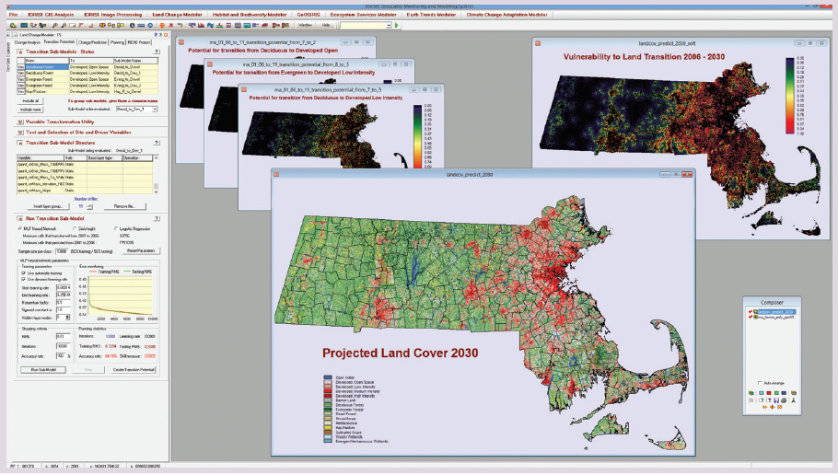Viewport: 838px width, 475px height.
Task: Switch to the Change Prediction tab
Action: tap(94, 44)
